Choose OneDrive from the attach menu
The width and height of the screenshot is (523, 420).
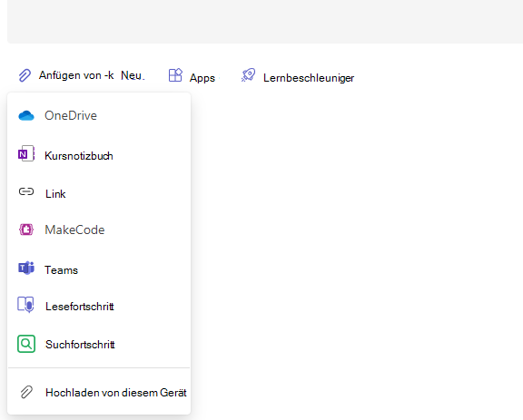pyautogui.click(x=99, y=116)
